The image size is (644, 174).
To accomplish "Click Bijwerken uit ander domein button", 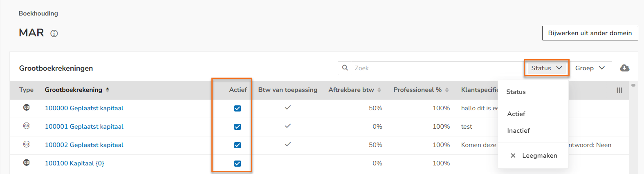I will (x=590, y=33).
